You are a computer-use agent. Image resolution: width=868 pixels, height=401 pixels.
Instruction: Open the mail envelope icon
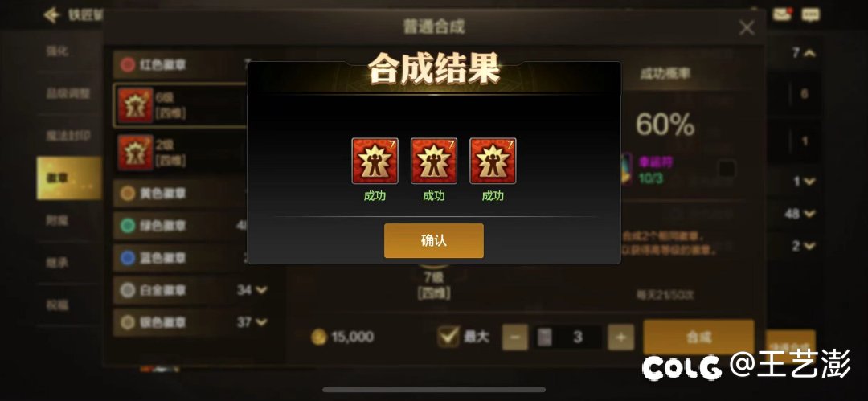click(782, 14)
